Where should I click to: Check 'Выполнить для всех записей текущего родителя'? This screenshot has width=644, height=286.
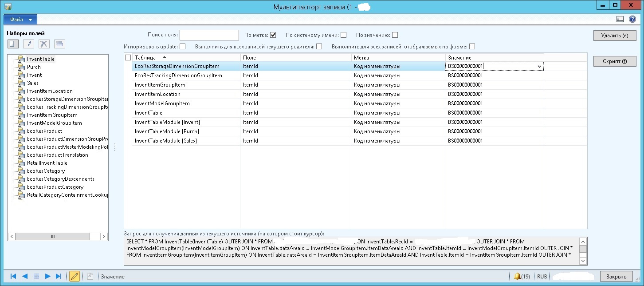click(x=319, y=46)
